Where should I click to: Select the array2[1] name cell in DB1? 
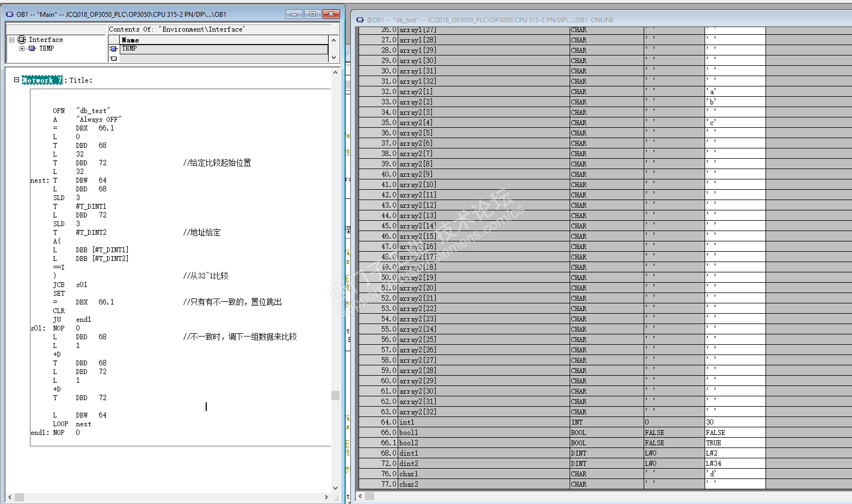pyautogui.click(x=484, y=92)
